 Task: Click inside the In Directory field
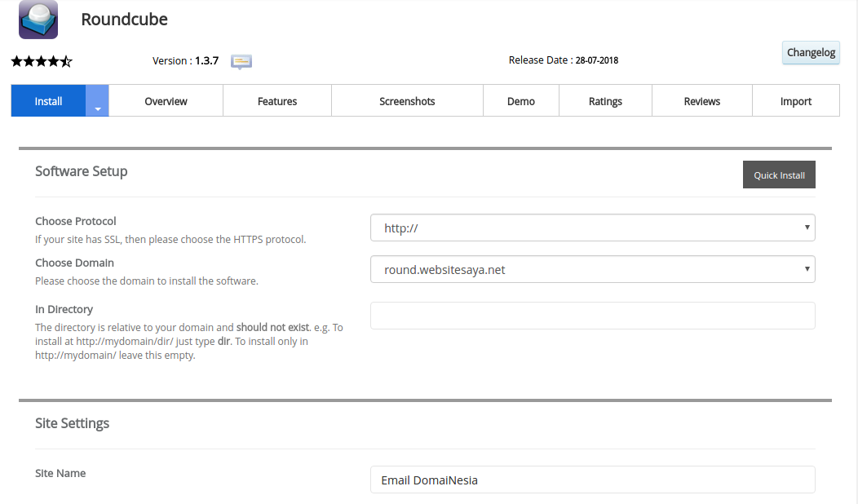tap(593, 316)
